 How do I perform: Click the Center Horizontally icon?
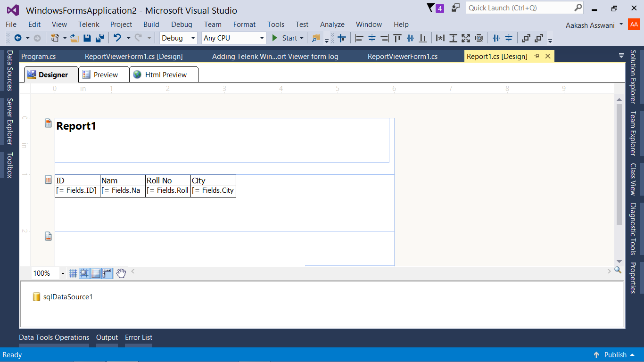(x=496, y=38)
